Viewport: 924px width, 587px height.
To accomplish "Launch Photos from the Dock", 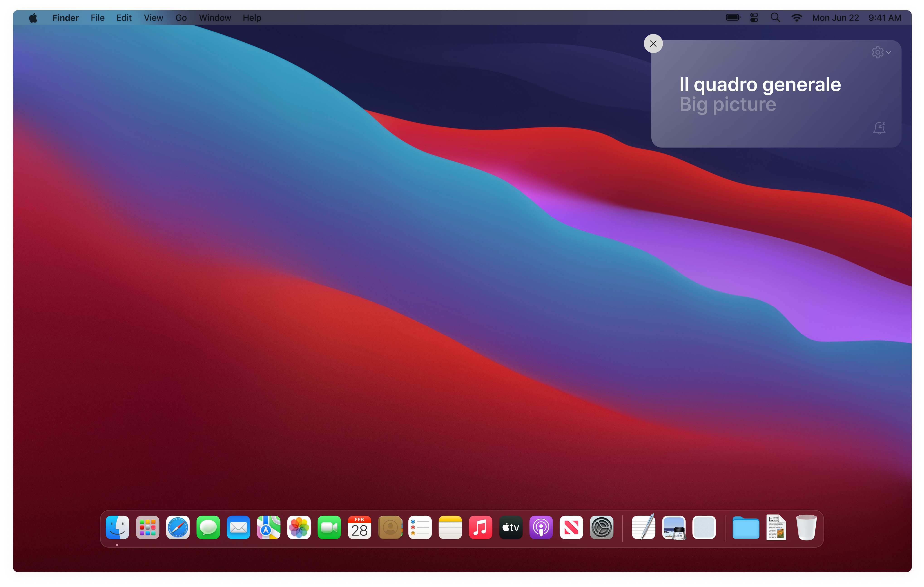I will tap(298, 528).
